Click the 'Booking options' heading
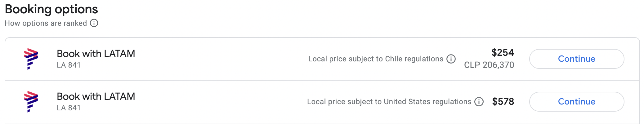 pyautogui.click(x=51, y=9)
